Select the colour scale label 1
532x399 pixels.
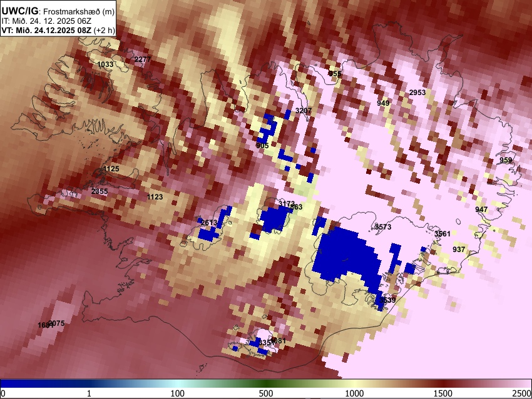[x=89, y=393]
